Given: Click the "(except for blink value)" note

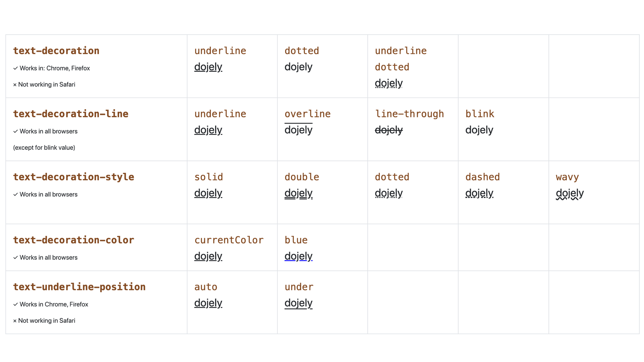Looking at the screenshot, I should (x=44, y=148).
